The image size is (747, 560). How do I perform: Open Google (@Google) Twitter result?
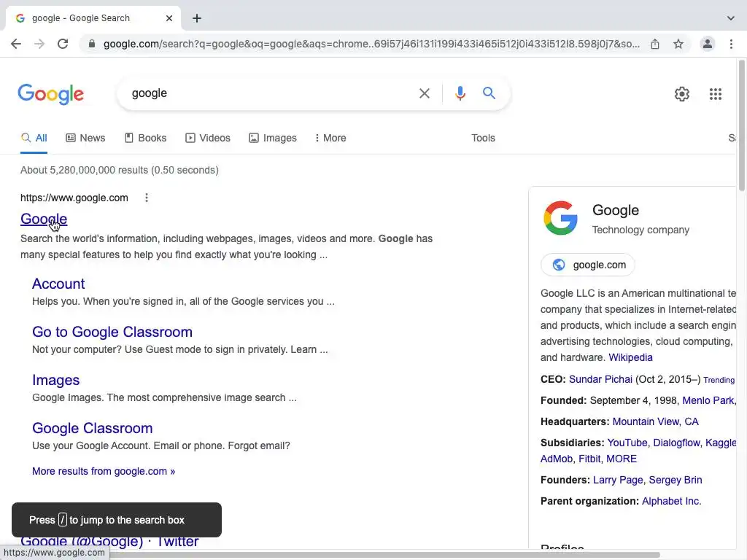point(109,542)
